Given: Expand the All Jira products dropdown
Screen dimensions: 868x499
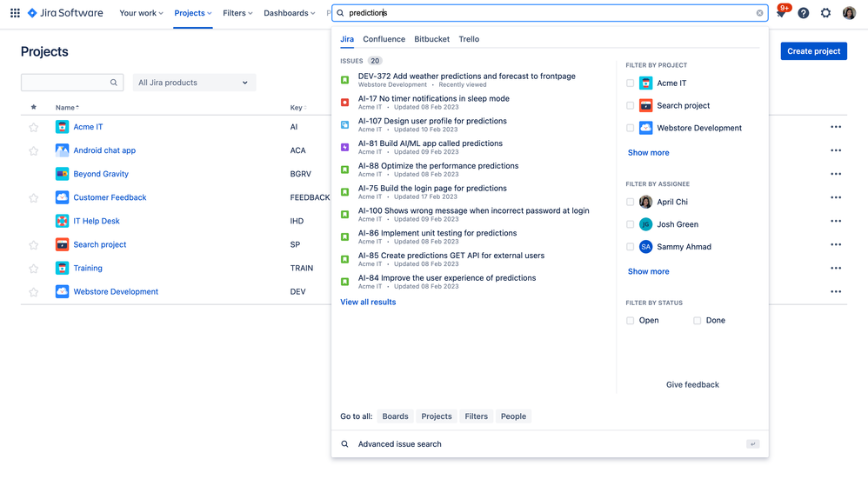Looking at the screenshot, I should tap(193, 83).
